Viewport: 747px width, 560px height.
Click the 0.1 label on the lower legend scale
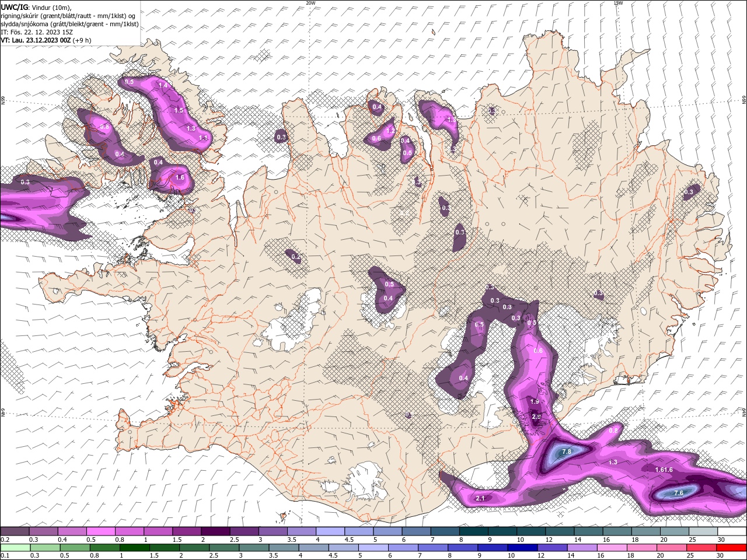click(x=5, y=555)
